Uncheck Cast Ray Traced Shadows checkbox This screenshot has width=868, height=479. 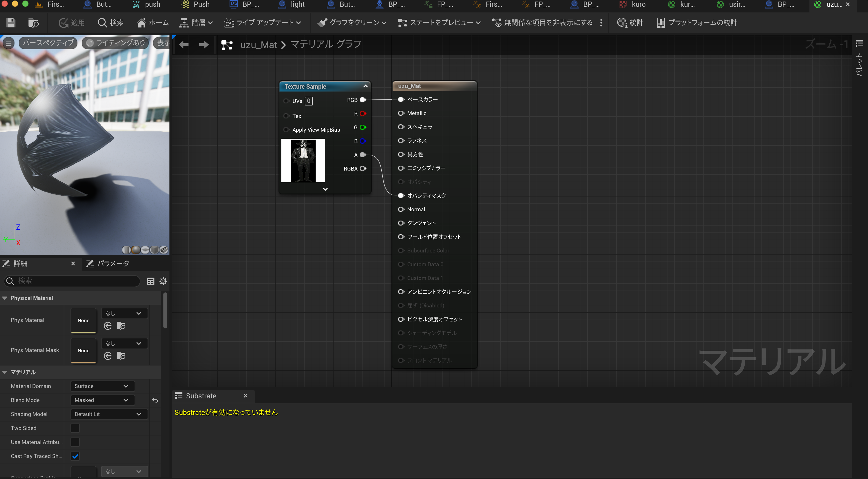(75, 456)
